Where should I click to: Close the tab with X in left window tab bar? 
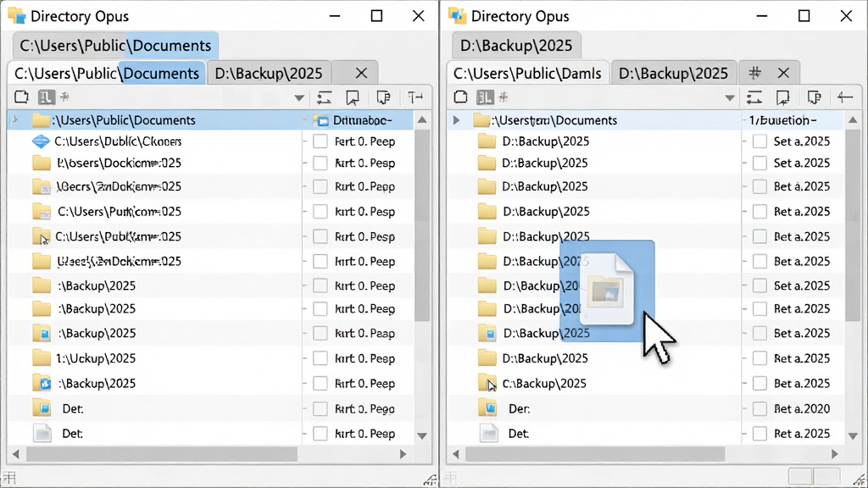[361, 73]
